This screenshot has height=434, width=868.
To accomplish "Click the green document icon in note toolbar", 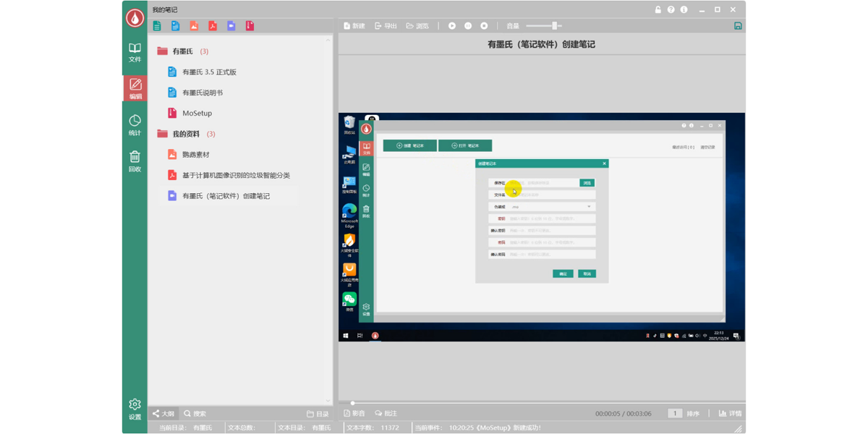I will click(157, 26).
